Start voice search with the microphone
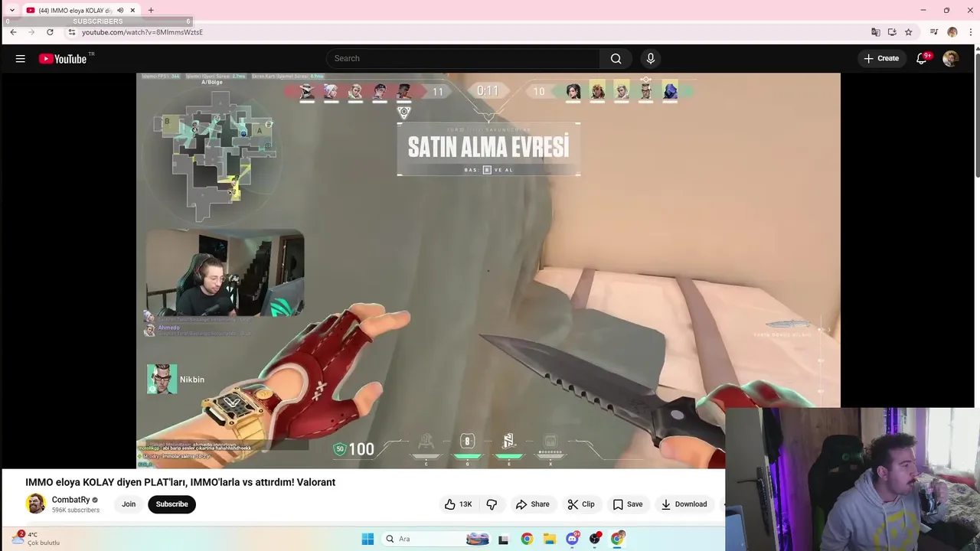 (651, 58)
